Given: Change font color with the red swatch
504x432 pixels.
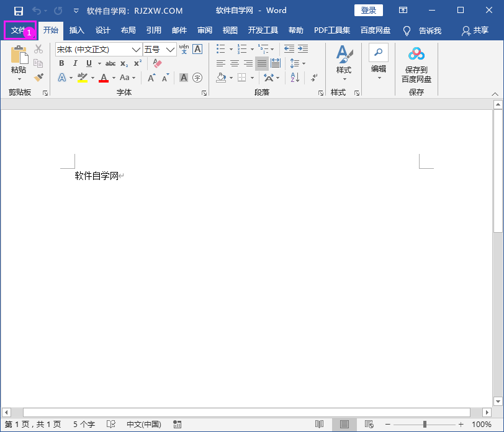Looking at the screenshot, I should [103, 77].
